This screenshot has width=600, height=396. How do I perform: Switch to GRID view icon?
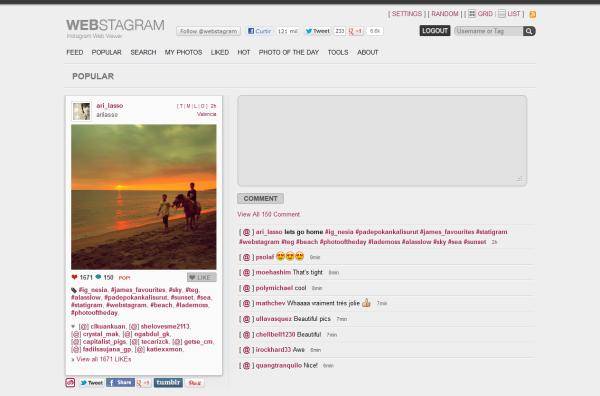tap(472, 14)
